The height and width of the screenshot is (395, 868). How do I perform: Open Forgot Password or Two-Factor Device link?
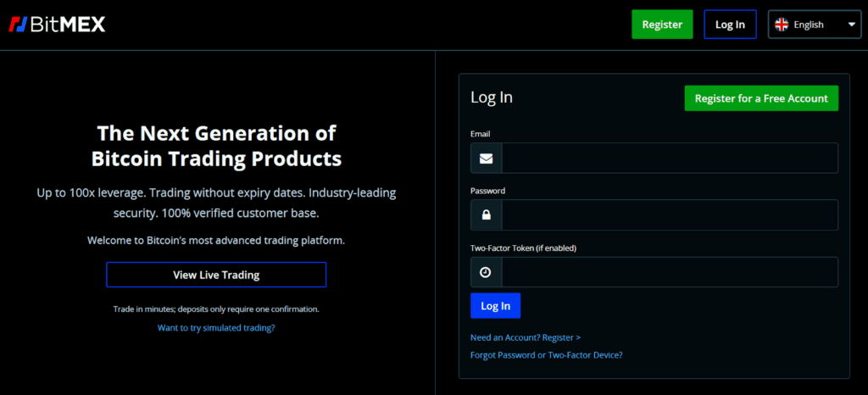[547, 355]
